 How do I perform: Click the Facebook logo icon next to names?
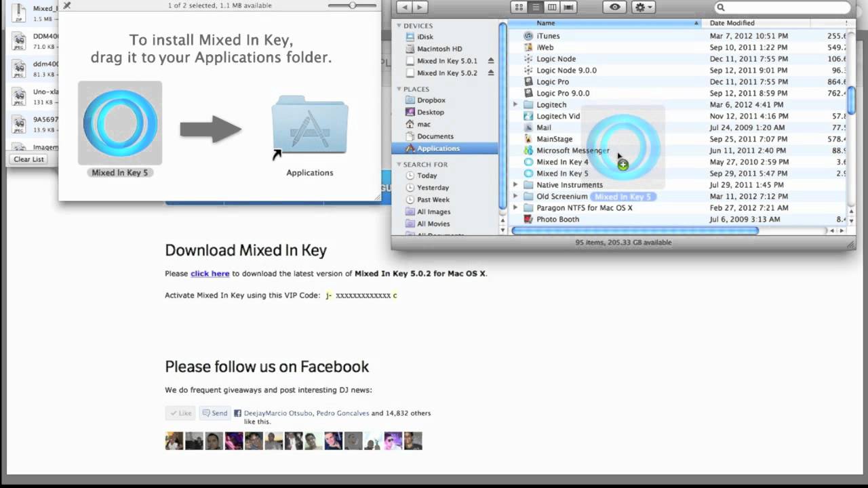coord(237,413)
